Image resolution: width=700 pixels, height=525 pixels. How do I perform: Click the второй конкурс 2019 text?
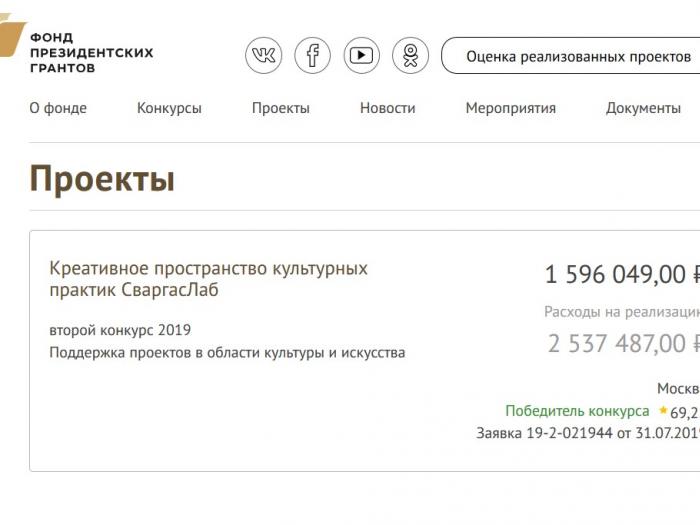click(120, 330)
